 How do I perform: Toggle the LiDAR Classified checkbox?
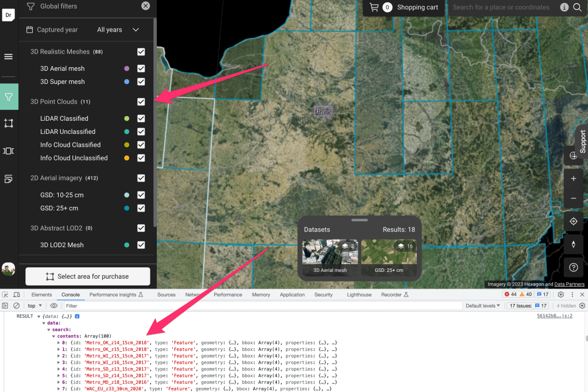pyautogui.click(x=141, y=118)
